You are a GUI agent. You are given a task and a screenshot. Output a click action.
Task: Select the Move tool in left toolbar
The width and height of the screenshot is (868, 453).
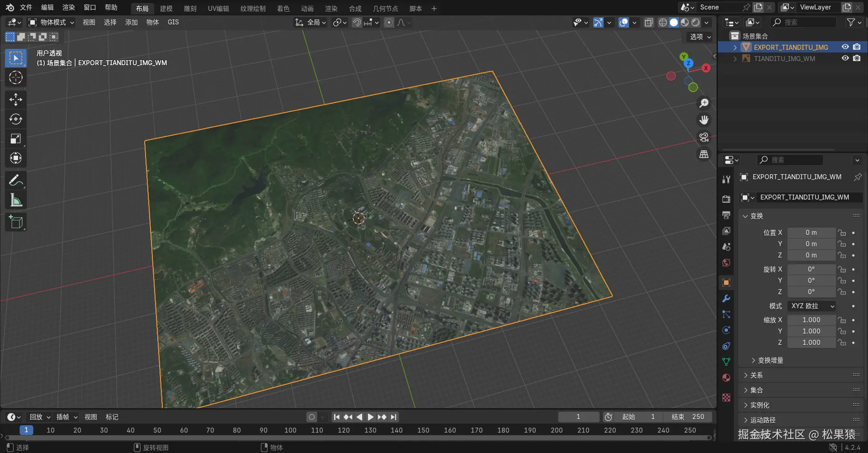[x=16, y=100]
